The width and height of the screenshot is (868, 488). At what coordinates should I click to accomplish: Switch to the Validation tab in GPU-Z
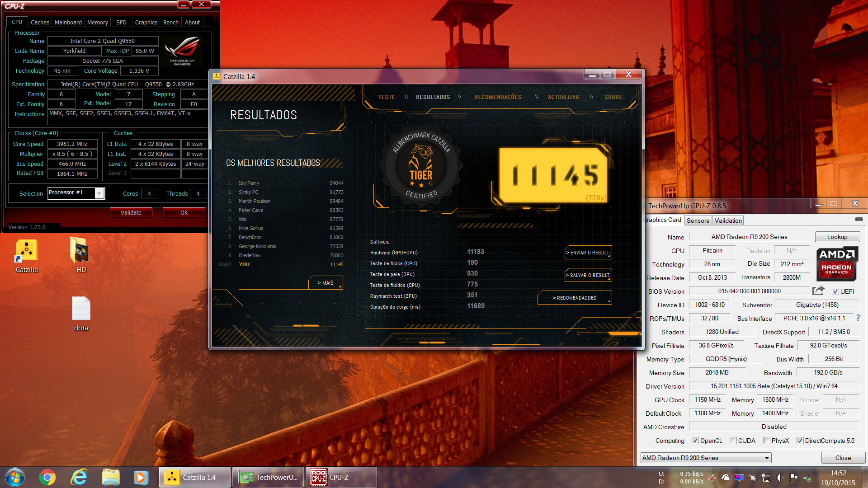pos(728,221)
